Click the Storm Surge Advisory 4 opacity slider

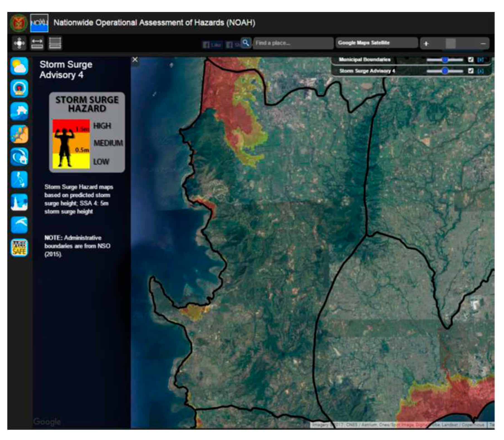point(445,71)
